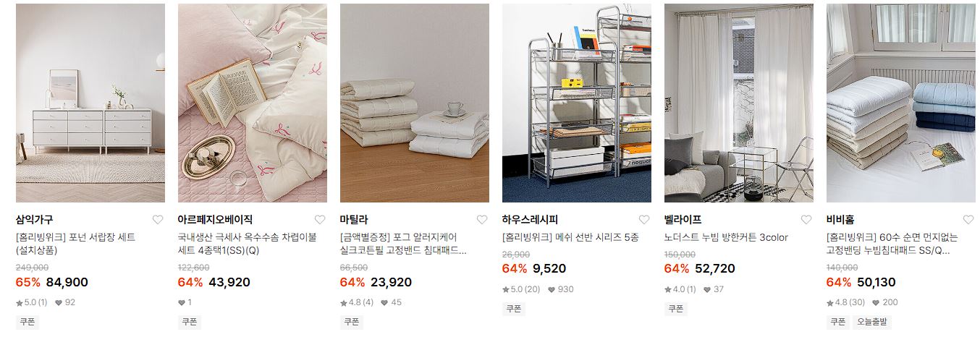Click heart icon beside 비비홈
The width and height of the screenshot is (980, 337).
(x=968, y=220)
